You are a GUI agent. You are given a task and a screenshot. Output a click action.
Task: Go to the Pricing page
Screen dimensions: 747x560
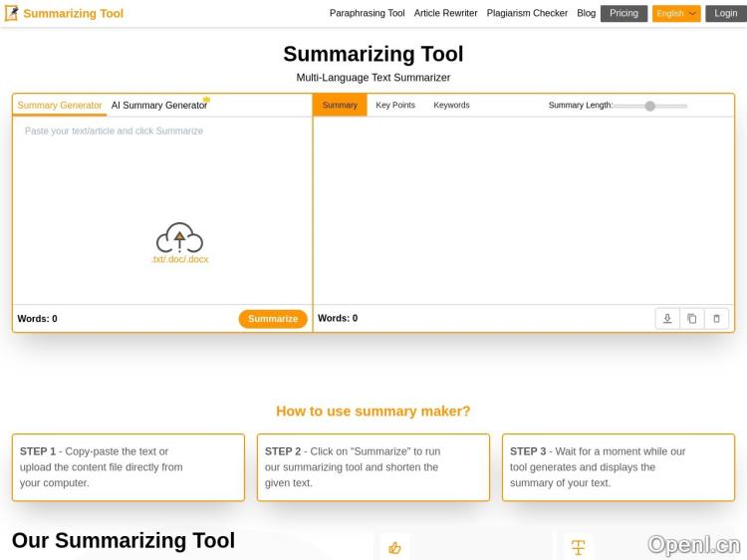(623, 14)
